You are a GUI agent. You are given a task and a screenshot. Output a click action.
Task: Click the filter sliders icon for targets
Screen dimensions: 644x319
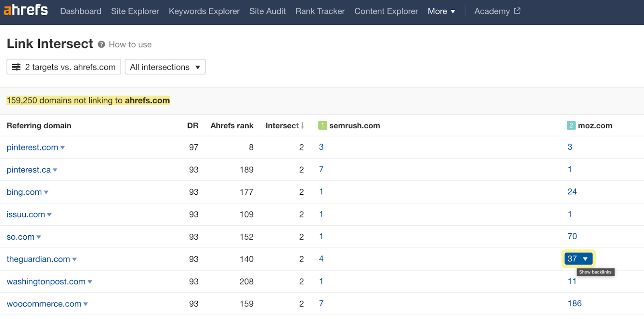16,67
